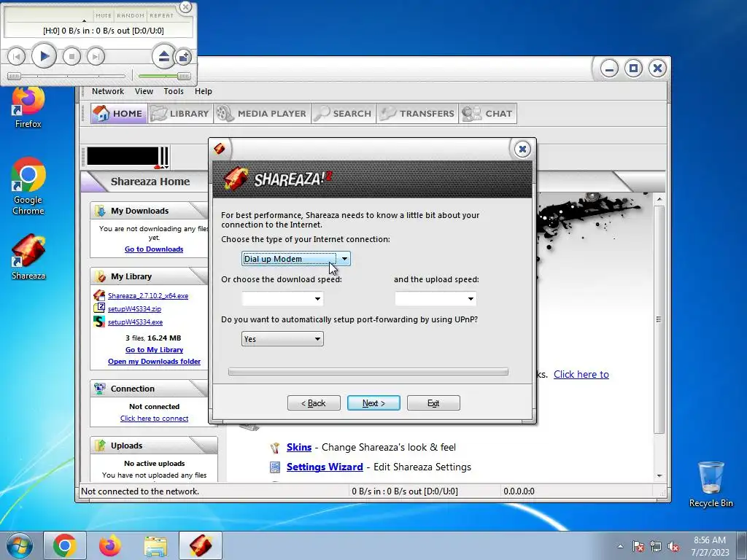This screenshot has width=747, height=560.
Task: Click the setupW4S334.exe file icon in My Library
Action: tap(99, 322)
